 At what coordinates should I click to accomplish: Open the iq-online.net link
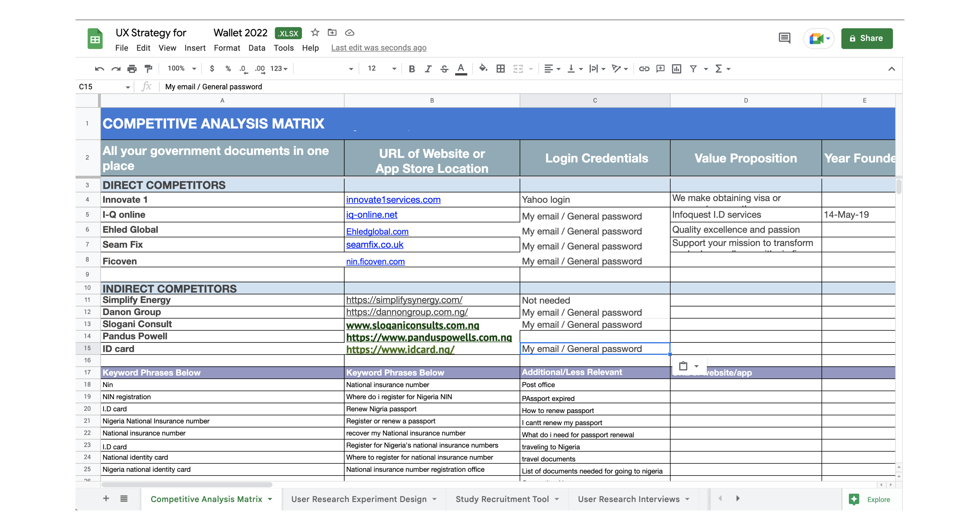point(372,215)
